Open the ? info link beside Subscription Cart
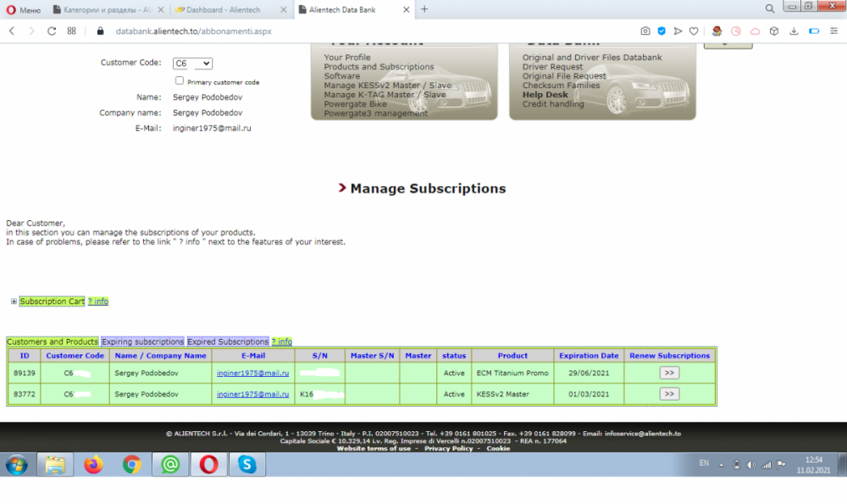Image resolution: width=847 pixels, height=504 pixels. click(x=97, y=302)
